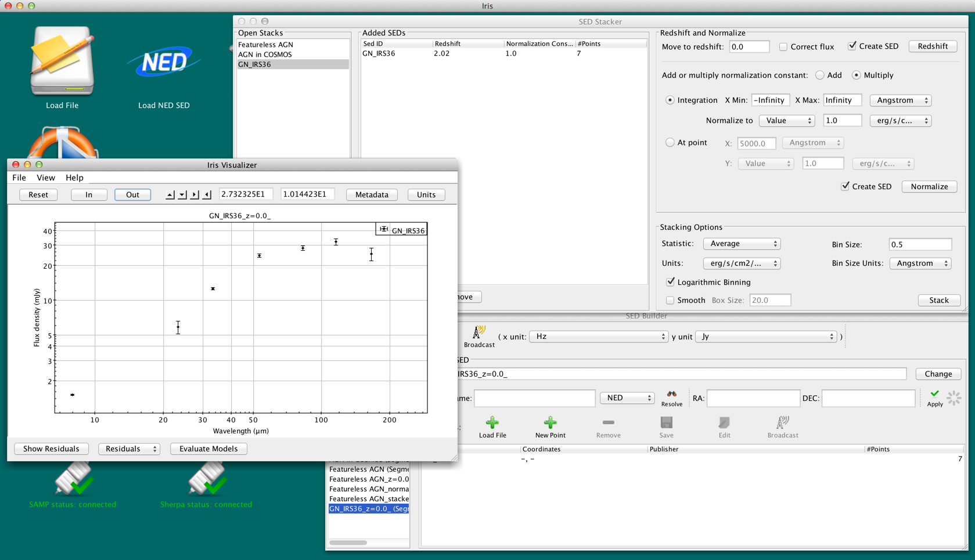The height and width of the screenshot is (560, 975).
Task: Pan plot down with arrow button
Action: (x=182, y=194)
